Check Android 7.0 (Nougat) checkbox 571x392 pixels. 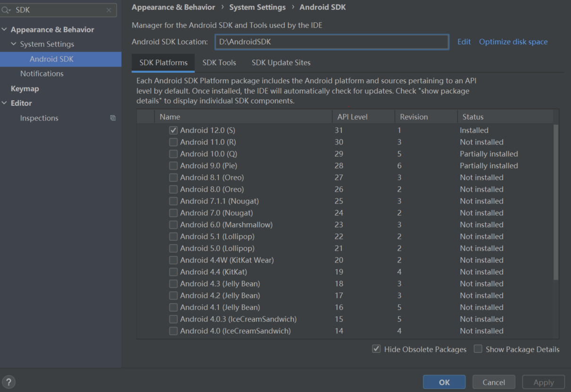(173, 213)
